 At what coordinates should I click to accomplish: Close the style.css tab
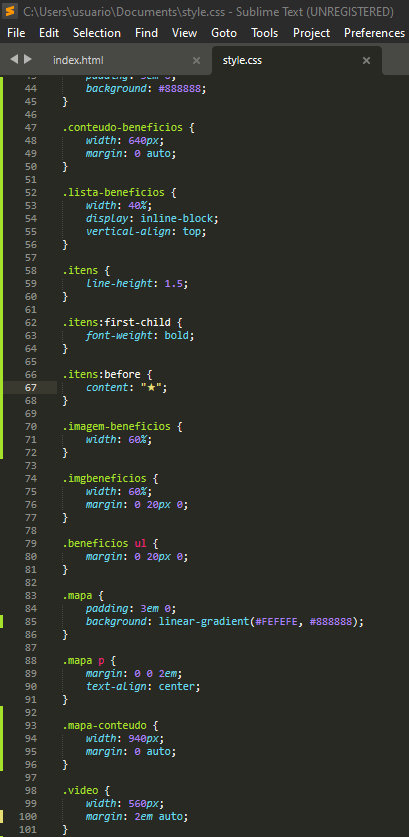[x=366, y=60]
